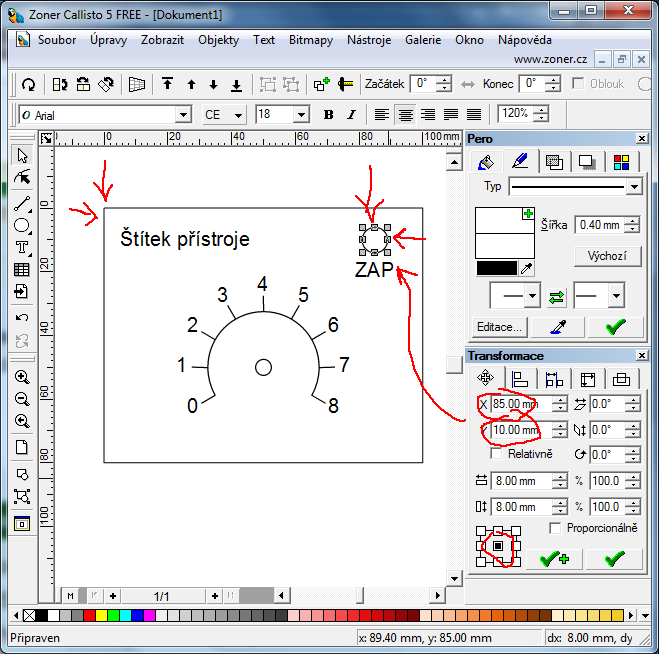Select the shape editing tool
The image size is (659, 654).
tap(22, 177)
